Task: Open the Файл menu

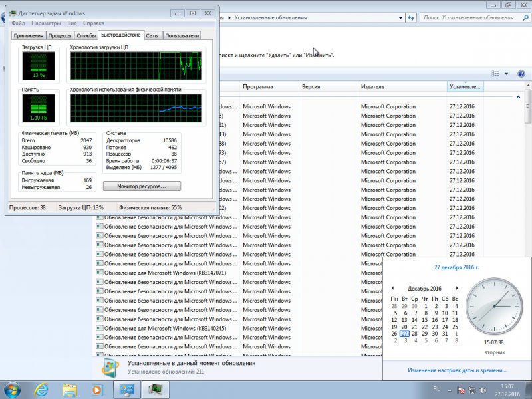Action: point(18,23)
